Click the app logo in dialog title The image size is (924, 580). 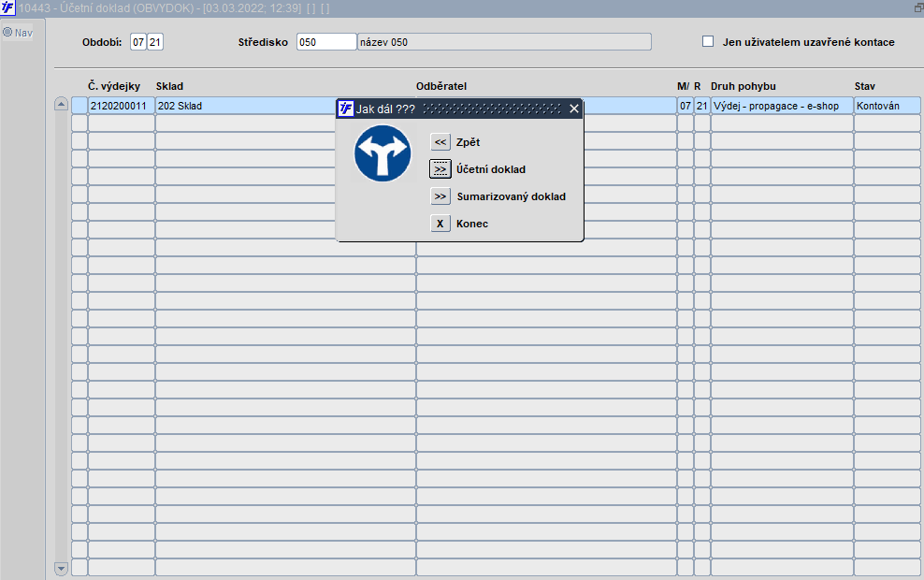(x=346, y=109)
